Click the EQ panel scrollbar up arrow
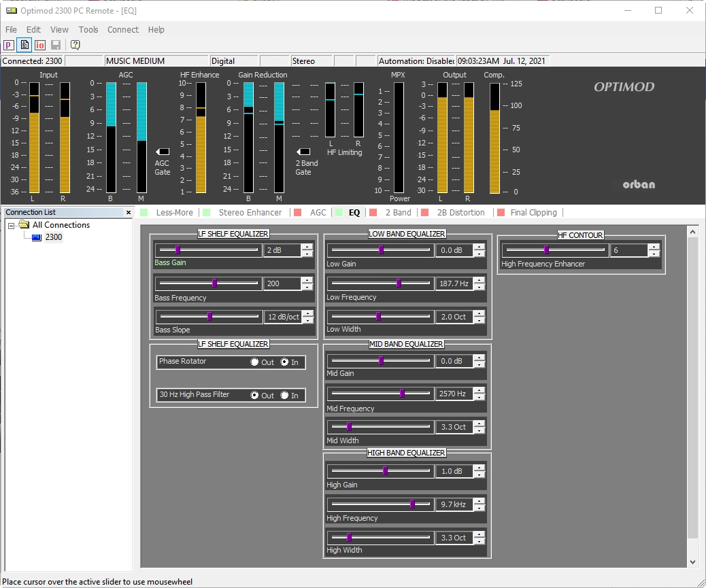Image resolution: width=706 pixels, height=588 pixels. (692, 232)
